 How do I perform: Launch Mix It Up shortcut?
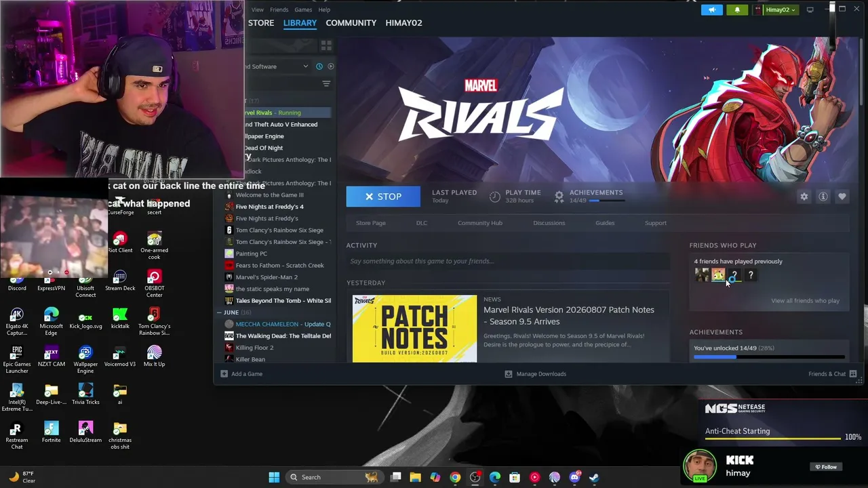(154, 357)
